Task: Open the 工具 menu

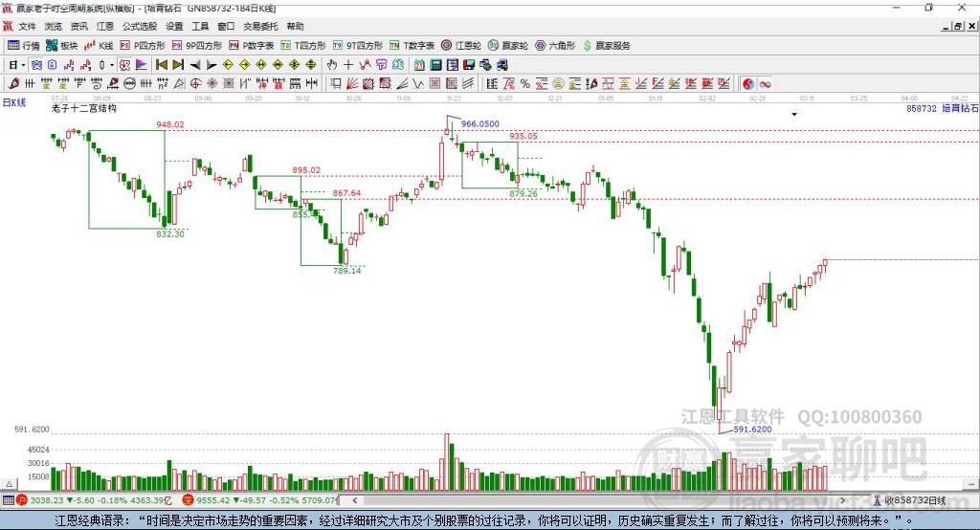Action: click(x=200, y=26)
